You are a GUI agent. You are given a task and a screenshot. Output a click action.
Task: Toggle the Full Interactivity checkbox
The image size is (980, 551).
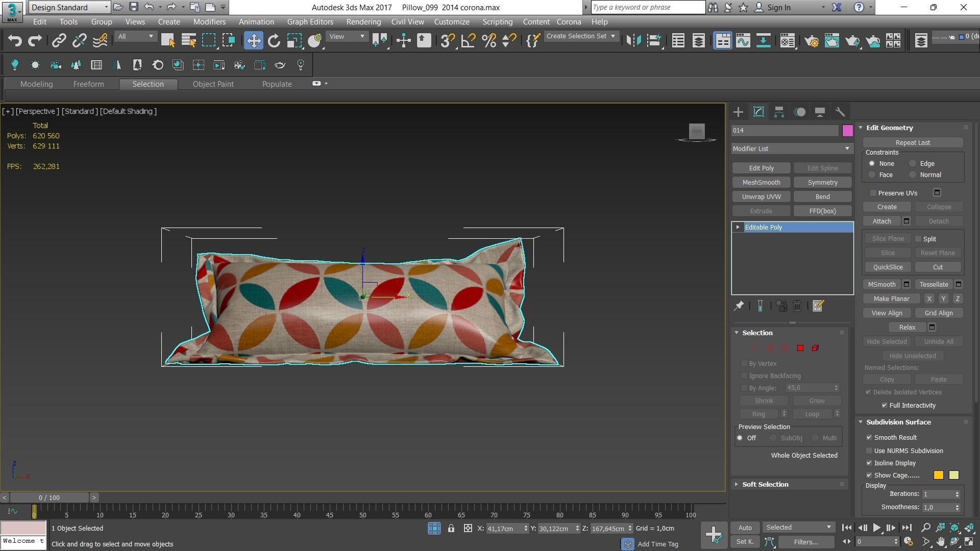tap(885, 406)
